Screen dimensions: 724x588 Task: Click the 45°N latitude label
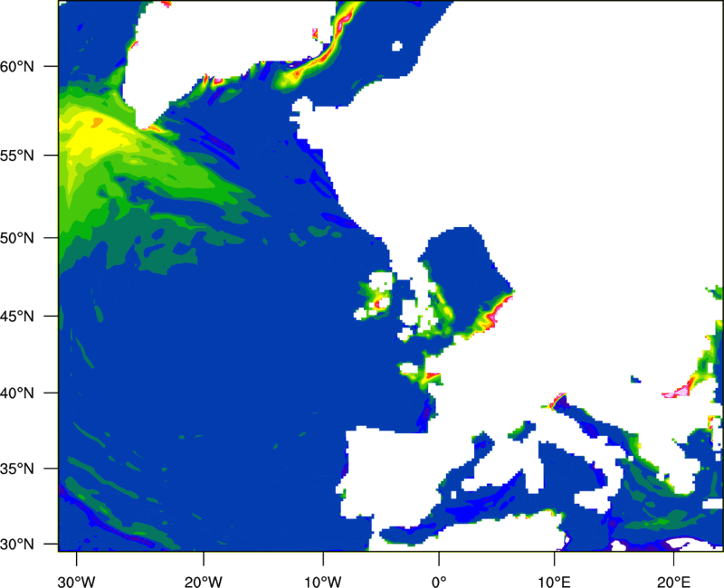17,317
